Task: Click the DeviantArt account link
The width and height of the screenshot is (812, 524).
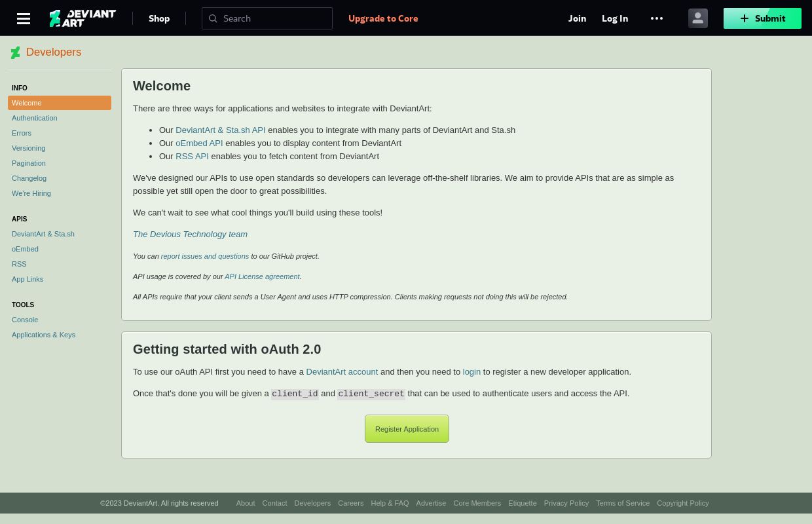Action: [x=342, y=371]
